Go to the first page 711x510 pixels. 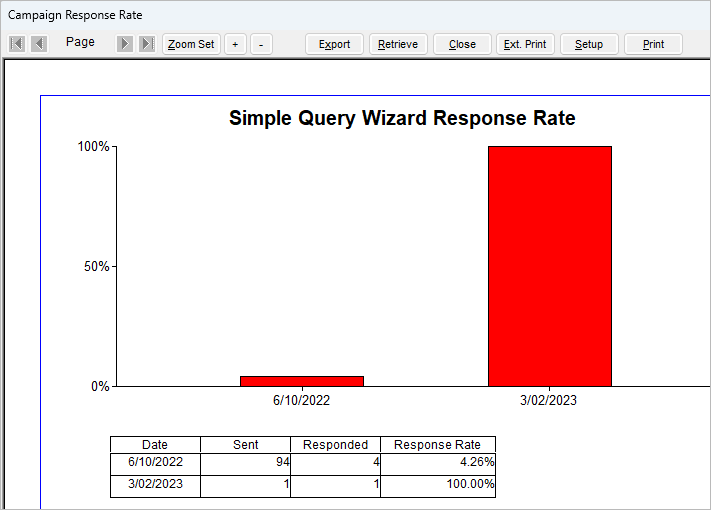[x=17, y=44]
